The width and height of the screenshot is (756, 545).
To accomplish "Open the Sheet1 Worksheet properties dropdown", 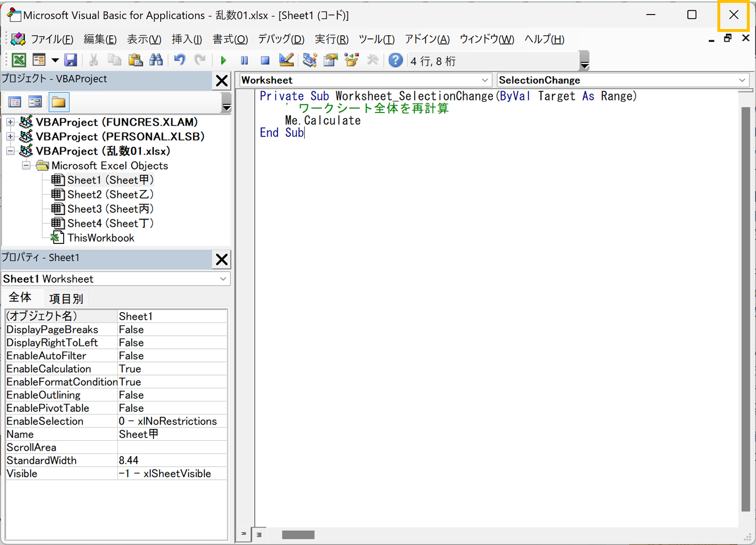I will point(223,279).
